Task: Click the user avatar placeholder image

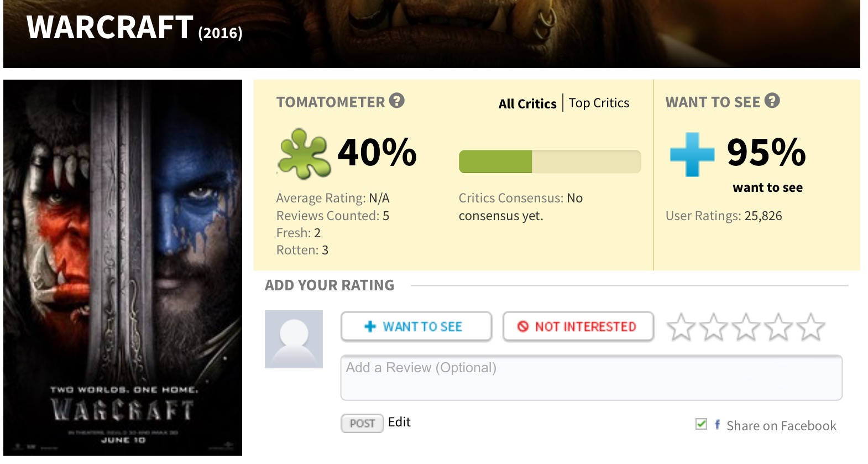Action: coord(294,339)
